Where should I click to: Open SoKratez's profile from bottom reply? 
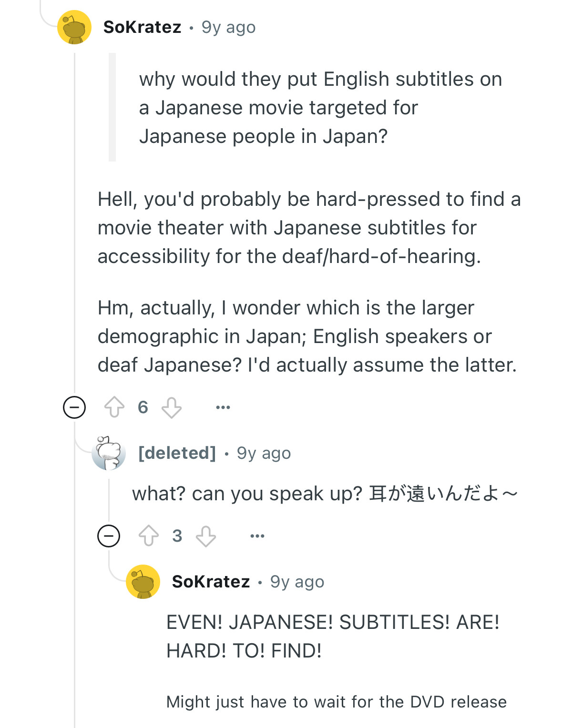coord(211,582)
